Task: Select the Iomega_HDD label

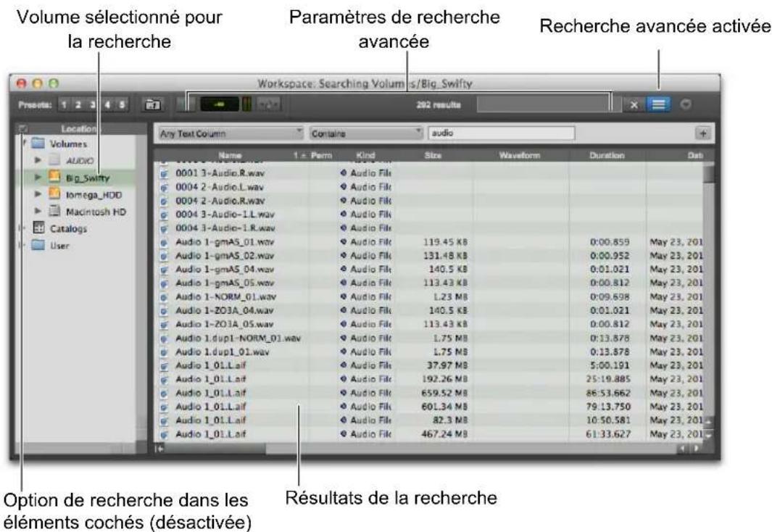Action: click(94, 195)
